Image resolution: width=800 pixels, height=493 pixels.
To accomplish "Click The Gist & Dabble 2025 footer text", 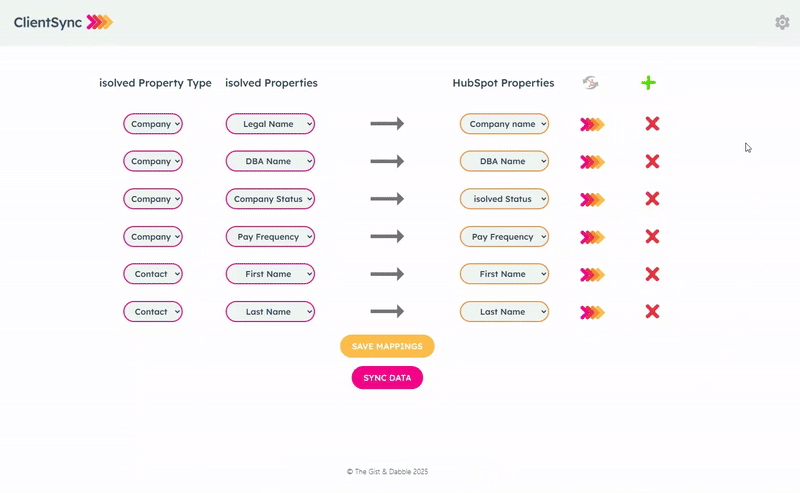I will coord(387,472).
